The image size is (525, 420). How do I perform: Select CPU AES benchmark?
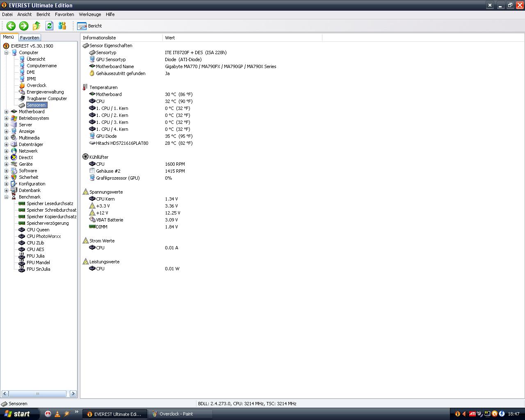point(35,249)
